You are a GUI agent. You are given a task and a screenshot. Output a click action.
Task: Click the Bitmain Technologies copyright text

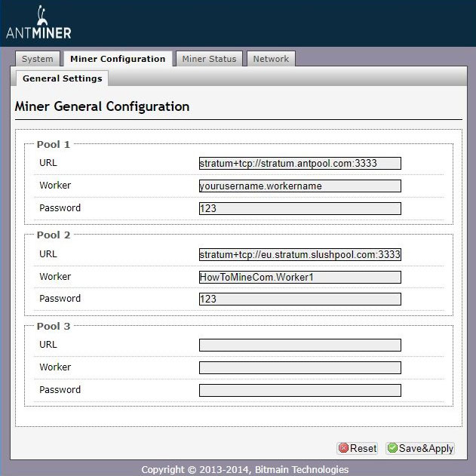244,470
